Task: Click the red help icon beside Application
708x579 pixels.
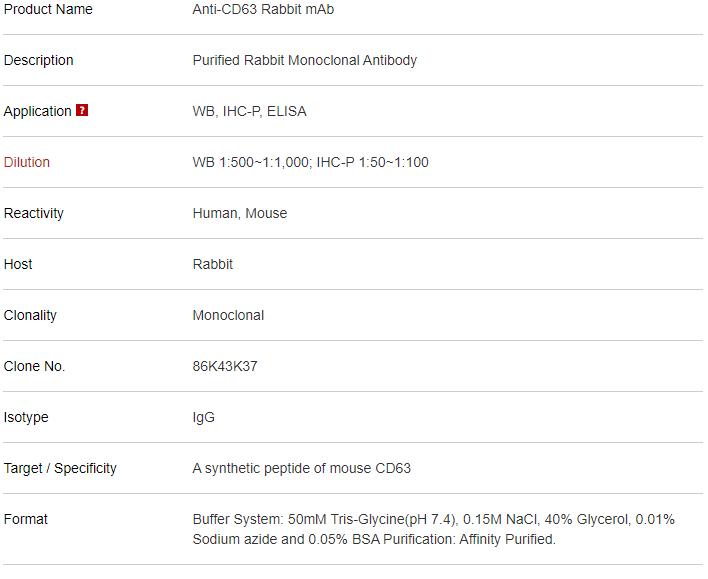Action: pyautogui.click(x=82, y=110)
